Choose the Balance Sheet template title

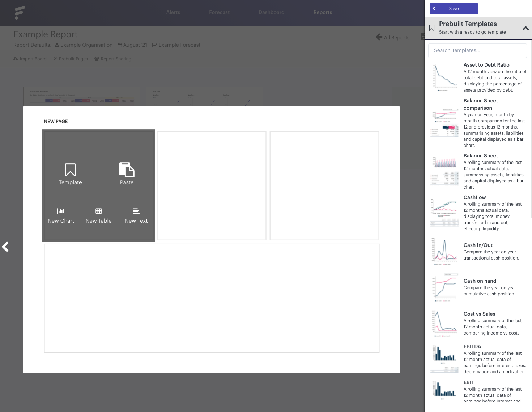click(x=481, y=156)
